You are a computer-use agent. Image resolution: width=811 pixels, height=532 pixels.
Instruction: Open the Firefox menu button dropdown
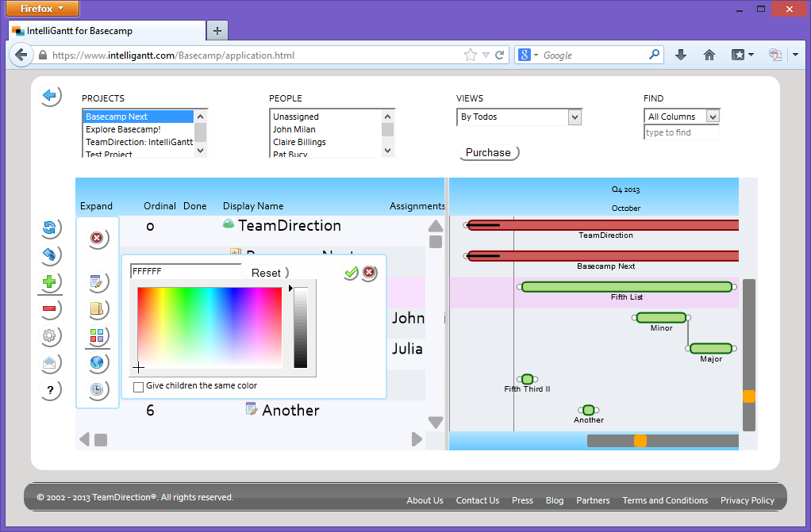(42, 8)
